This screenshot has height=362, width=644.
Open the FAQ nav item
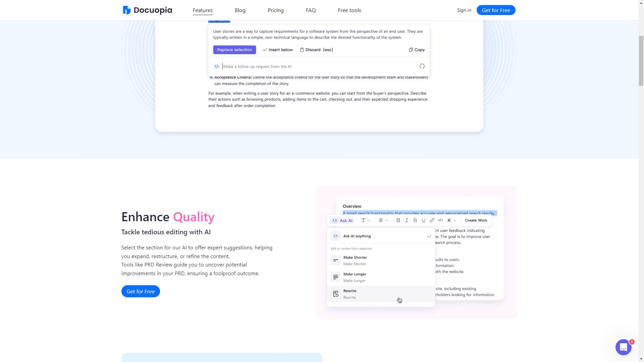click(x=311, y=10)
